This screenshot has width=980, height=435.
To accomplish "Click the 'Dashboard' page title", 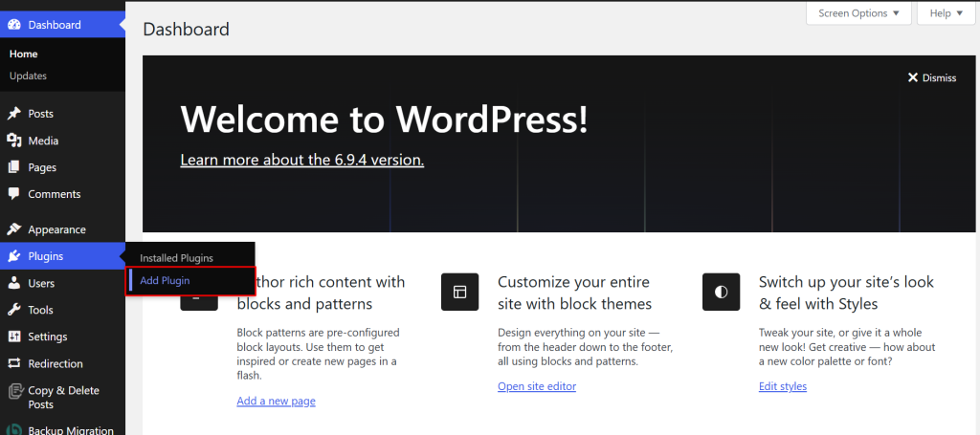I will point(187,30).
